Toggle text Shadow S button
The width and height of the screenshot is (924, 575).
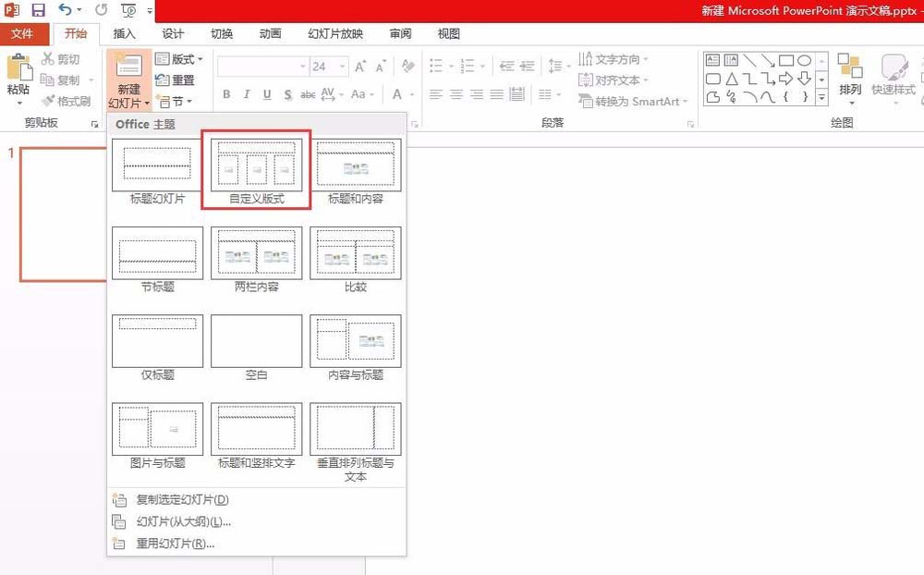click(x=287, y=94)
